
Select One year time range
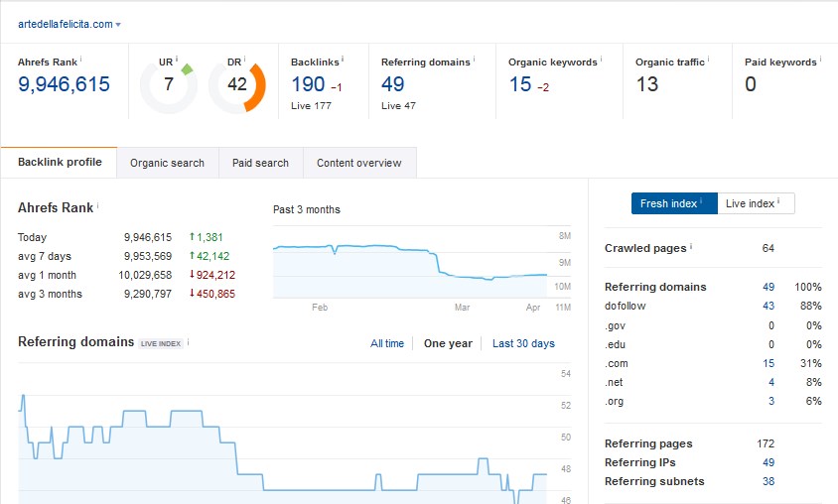[x=448, y=343]
